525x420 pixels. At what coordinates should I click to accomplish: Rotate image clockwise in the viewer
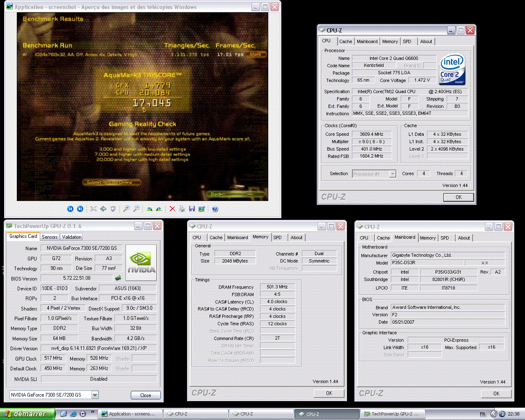149,209
